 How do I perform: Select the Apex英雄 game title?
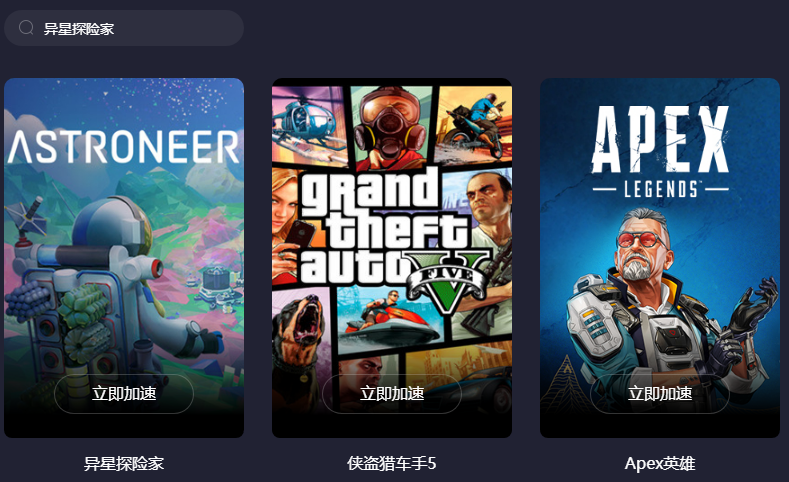tap(660, 463)
